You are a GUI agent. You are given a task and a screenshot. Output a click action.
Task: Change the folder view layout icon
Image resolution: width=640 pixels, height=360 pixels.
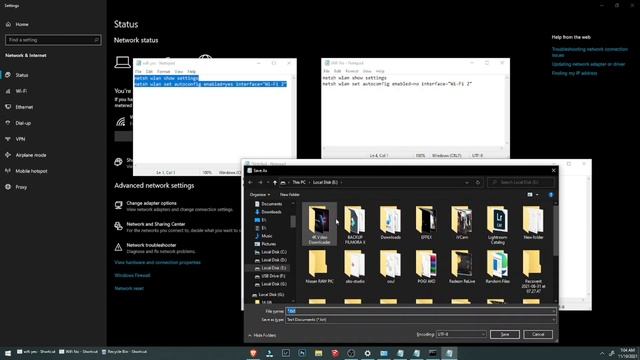(x=530, y=195)
